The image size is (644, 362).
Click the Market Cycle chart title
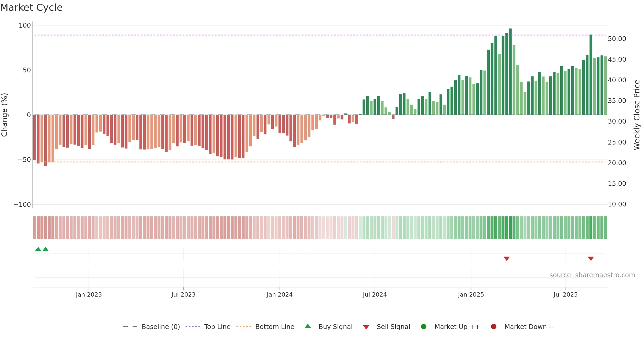click(x=31, y=8)
